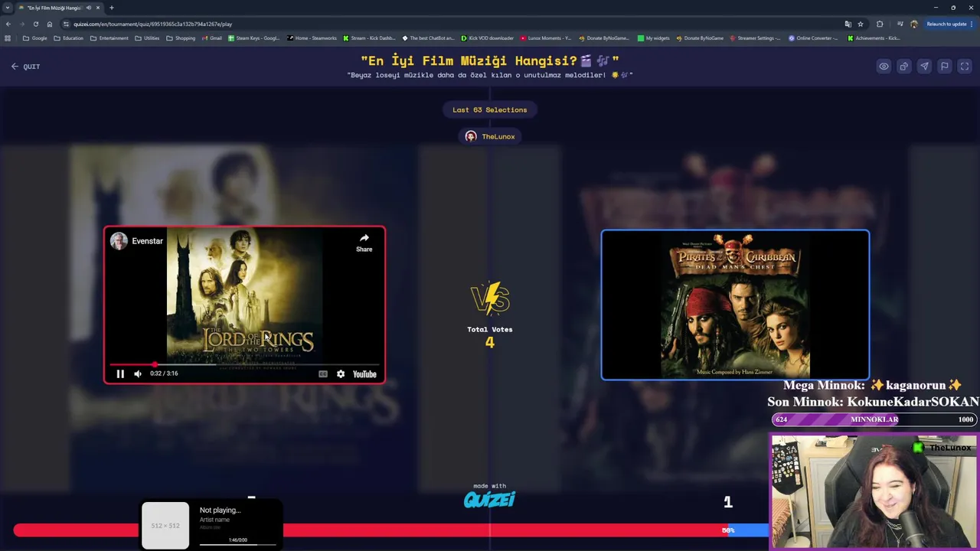
Task: Open video on YouTube via logo
Action: [364, 373]
